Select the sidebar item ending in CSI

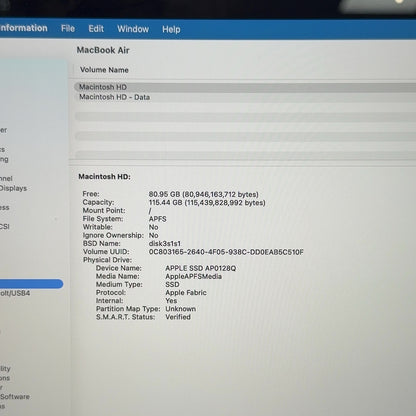[5, 227]
